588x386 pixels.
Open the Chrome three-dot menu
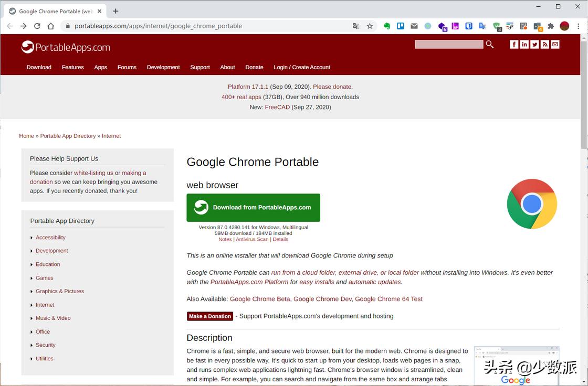[578, 26]
